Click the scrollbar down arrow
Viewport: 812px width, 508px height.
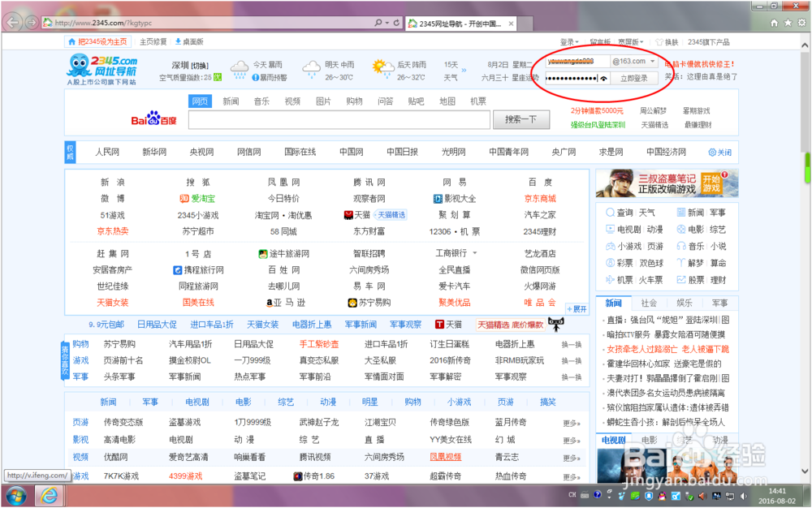[806, 471]
